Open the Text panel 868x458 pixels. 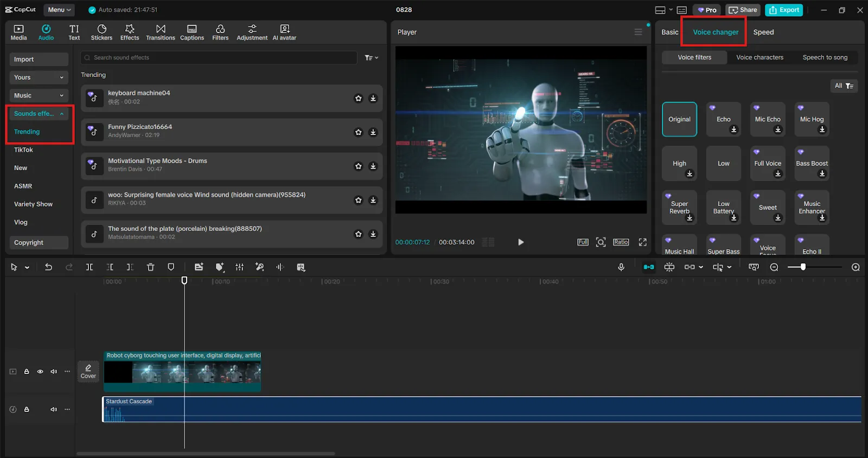(x=74, y=33)
